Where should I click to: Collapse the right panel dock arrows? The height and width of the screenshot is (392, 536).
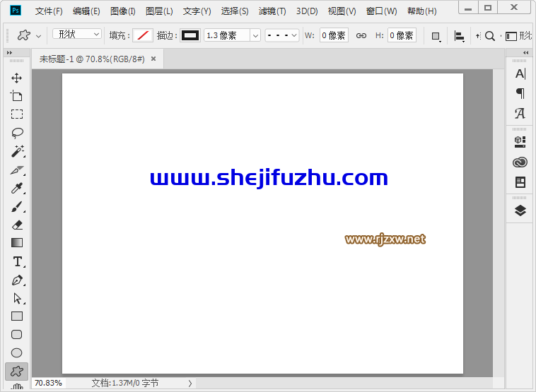point(525,52)
